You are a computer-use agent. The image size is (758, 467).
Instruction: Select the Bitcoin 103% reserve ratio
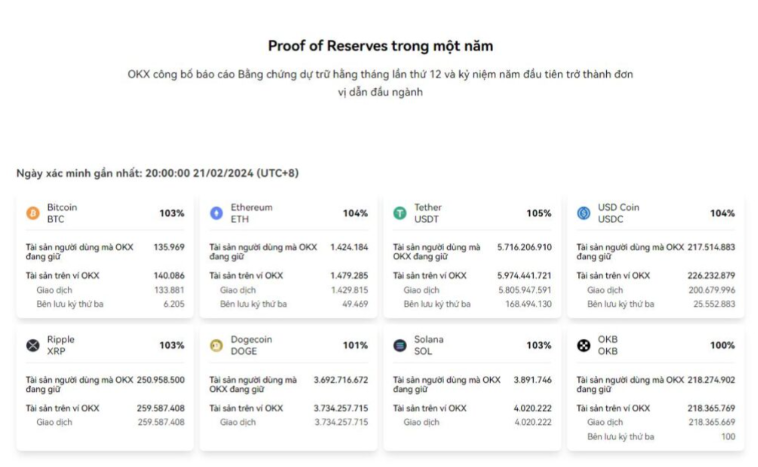[x=172, y=213]
